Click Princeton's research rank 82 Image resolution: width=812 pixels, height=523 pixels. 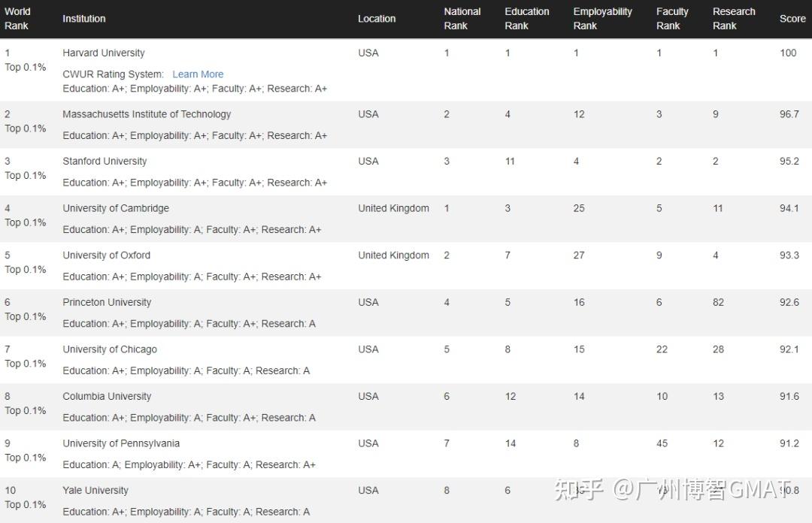click(x=718, y=302)
